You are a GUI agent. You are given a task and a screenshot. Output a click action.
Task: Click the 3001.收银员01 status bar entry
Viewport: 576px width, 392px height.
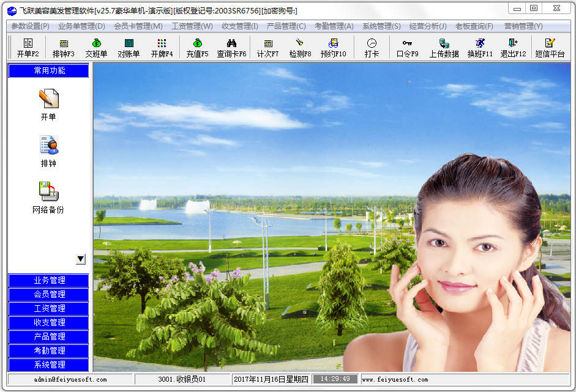182,380
